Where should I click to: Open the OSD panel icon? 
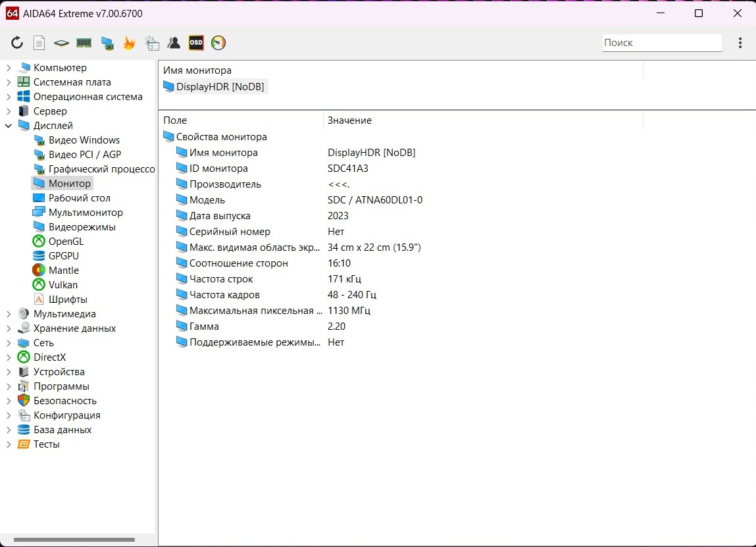[196, 43]
